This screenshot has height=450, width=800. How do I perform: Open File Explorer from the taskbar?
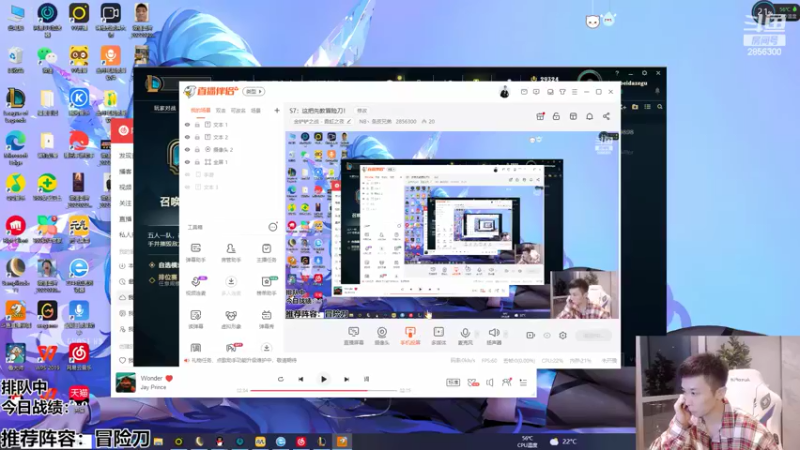(158, 441)
